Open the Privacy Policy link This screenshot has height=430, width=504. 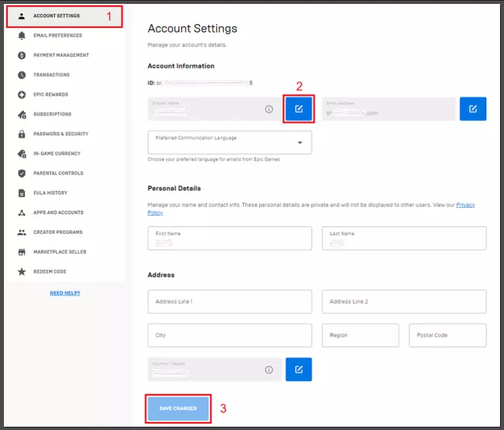[x=465, y=205]
